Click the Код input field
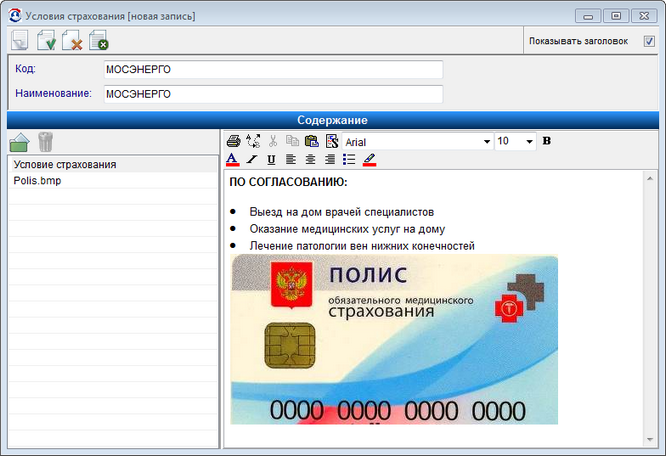 [273, 69]
